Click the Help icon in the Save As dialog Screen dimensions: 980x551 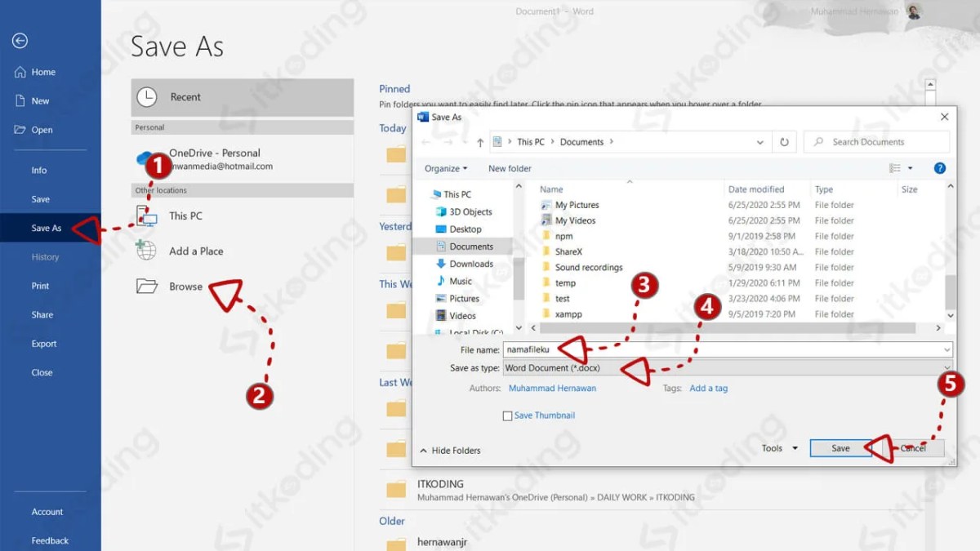point(940,168)
